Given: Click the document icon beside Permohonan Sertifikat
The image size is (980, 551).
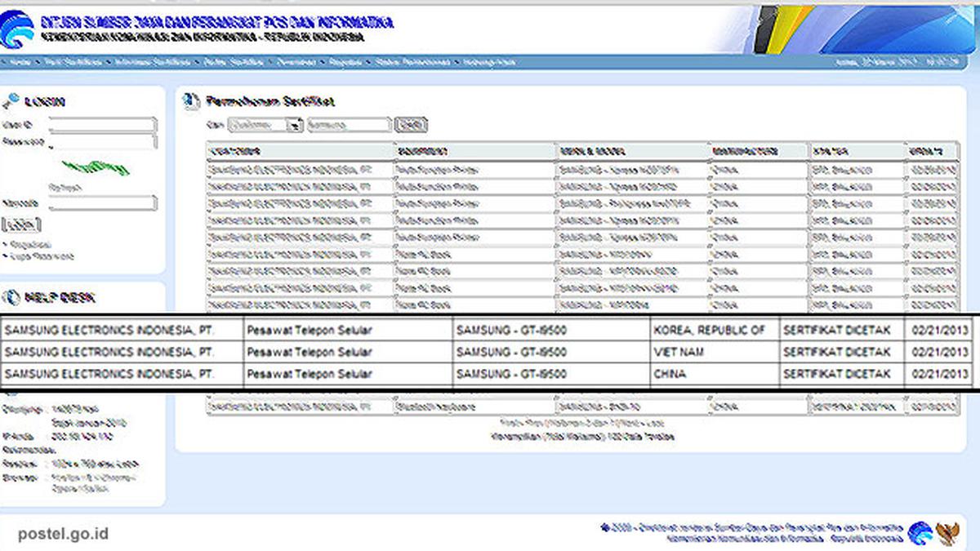Looking at the screenshot, I should pyautogui.click(x=189, y=101).
